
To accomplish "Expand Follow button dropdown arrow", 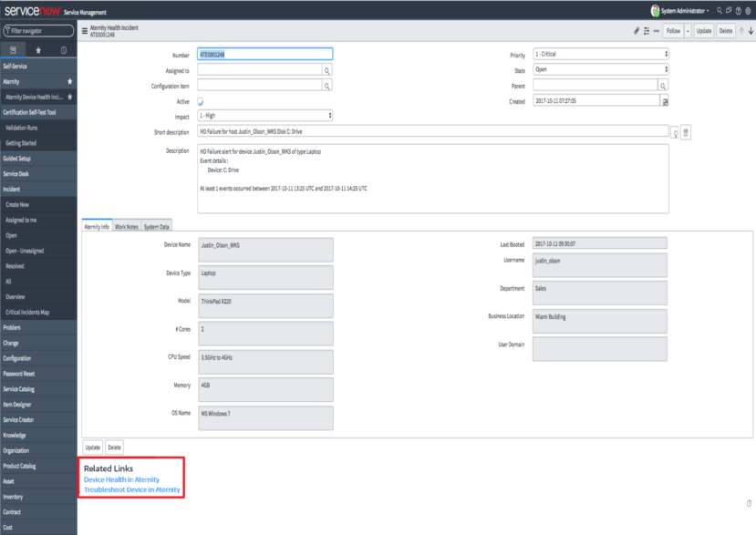I will point(688,31).
